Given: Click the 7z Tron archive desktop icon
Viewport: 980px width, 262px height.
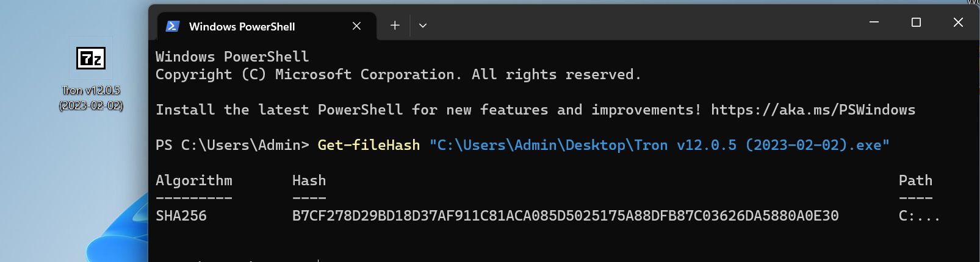Looking at the screenshot, I should click(x=91, y=58).
